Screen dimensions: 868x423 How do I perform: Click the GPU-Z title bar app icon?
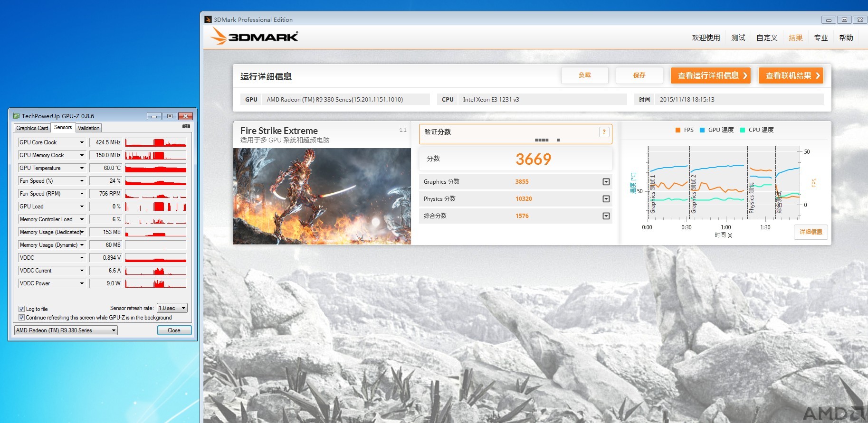coord(16,116)
